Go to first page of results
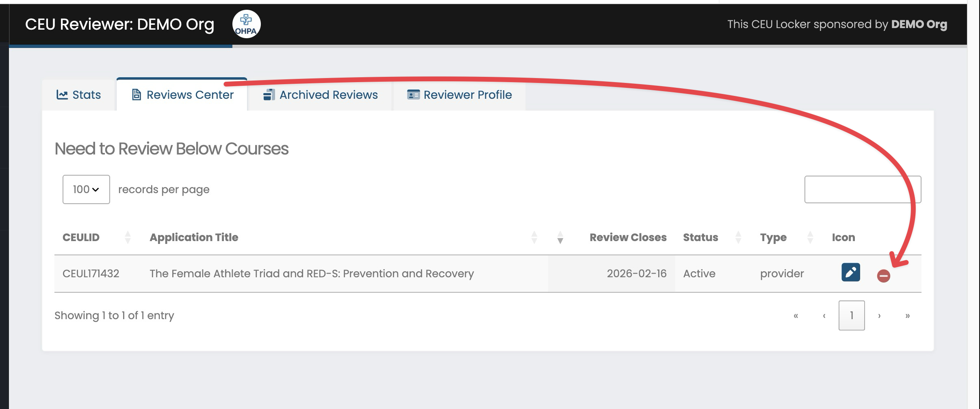The width and height of the screenshot is (980, 409). click(796, 315)
